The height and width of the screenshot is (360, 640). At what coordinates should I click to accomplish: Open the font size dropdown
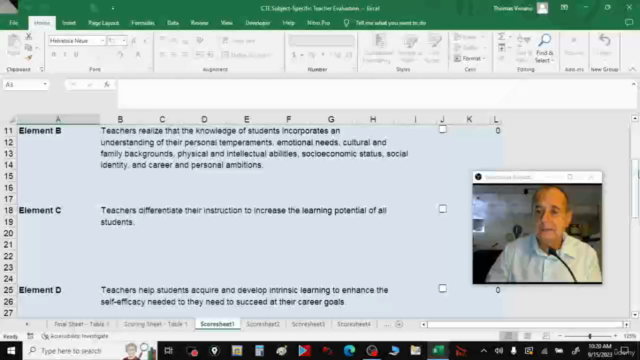coord(124,41)
